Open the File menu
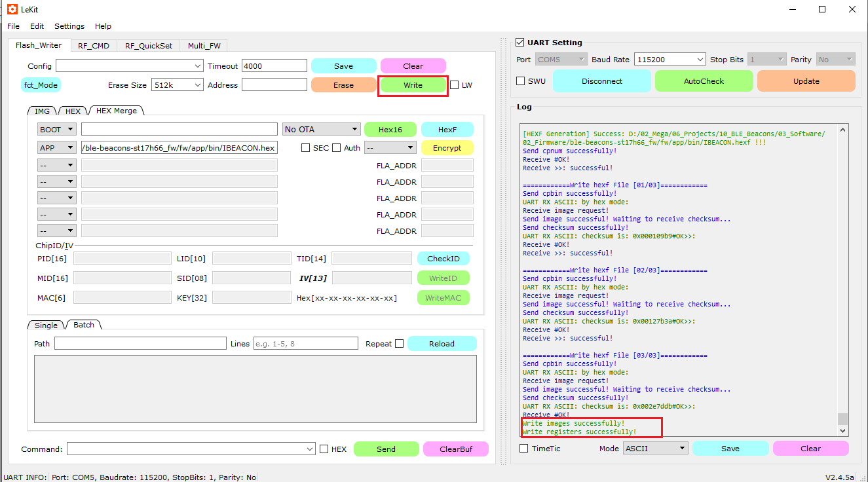Viewport: 868px width, 482px height. [13, 26]
